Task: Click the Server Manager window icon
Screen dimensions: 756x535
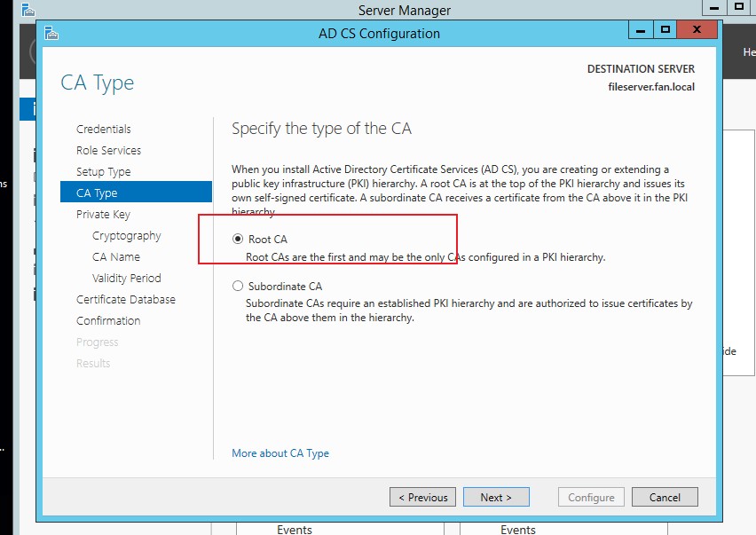Action: tap(28, 9)
